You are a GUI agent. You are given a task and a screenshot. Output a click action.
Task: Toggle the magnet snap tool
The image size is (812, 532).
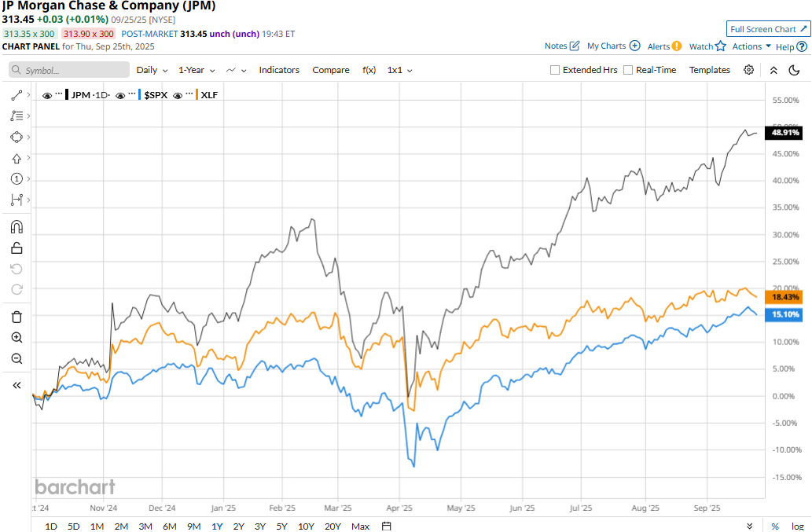click(17, 227)
